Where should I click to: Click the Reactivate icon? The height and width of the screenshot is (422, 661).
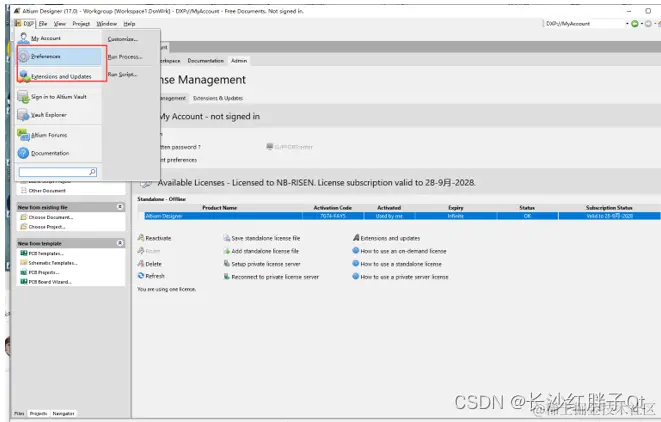[141, 238]
